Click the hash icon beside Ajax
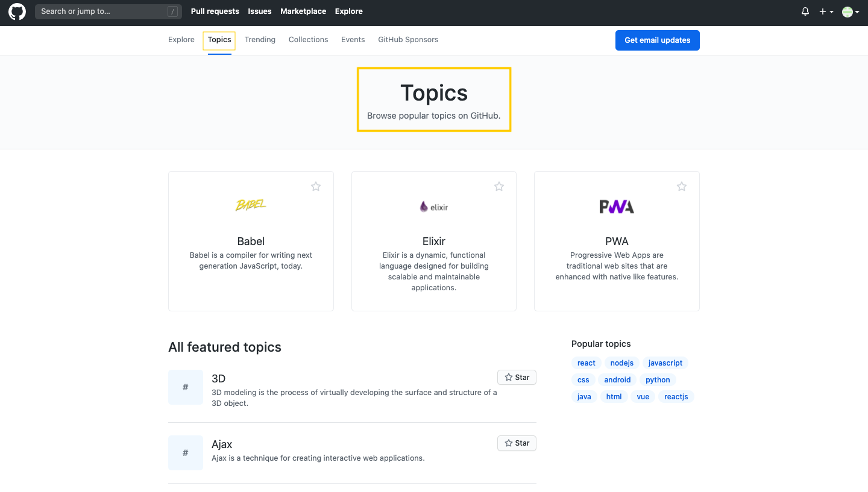The width and height of the screenshot is (868, 492). [x=186, y=453]
